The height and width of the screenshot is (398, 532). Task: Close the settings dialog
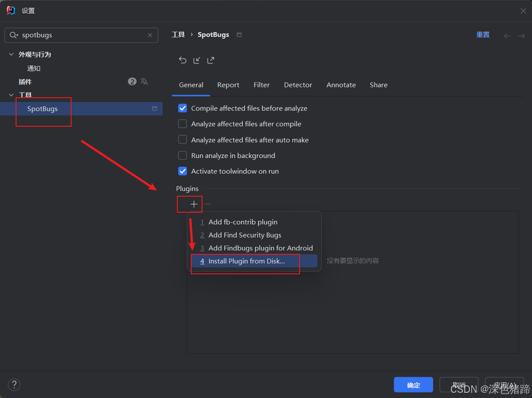(x=523, y=11)
